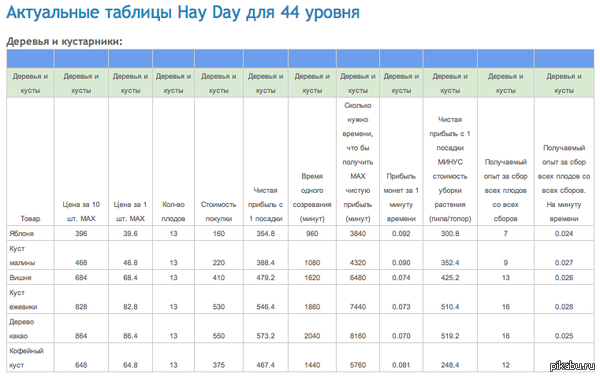Select the 'Вишня' row label
This screenshot has width=600, height=377.
[x=20, y=277]
